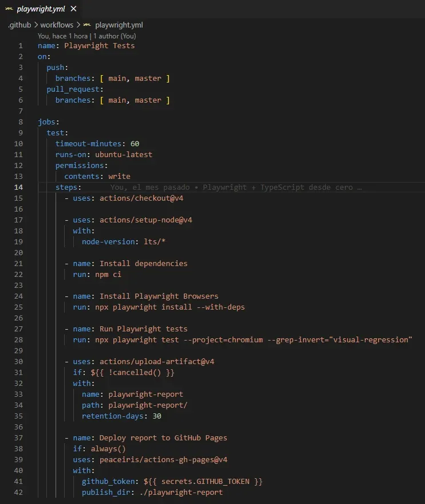Click '--project=chromium' on line 28
Viewport: 425px width, 504px height.
coord(223,340)
